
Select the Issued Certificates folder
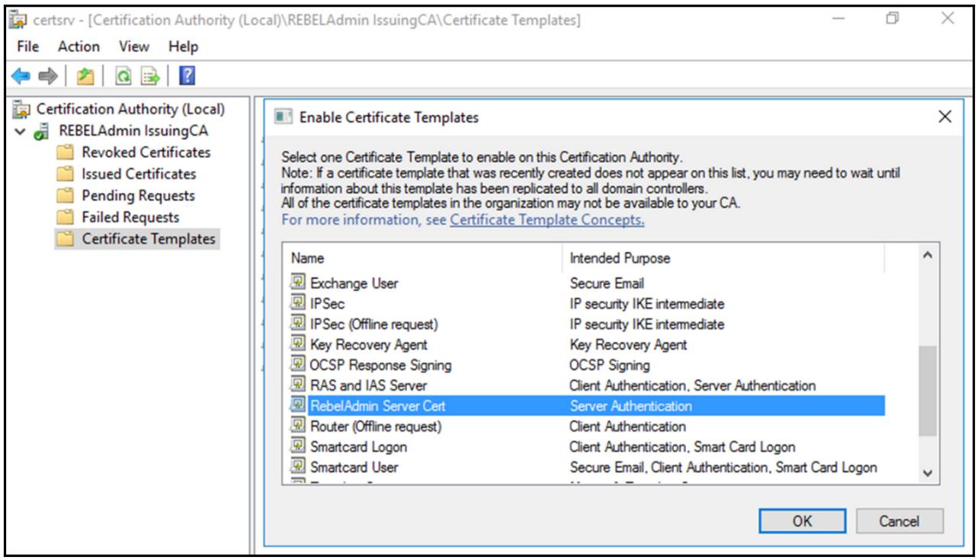(x=139, y=174)
